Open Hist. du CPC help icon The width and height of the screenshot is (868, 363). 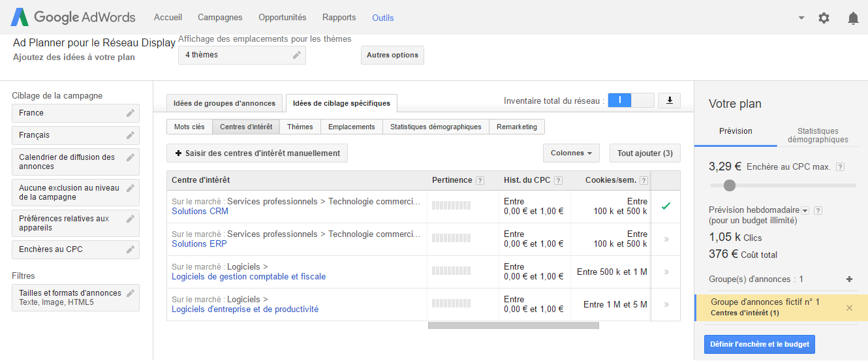click(558, 181)
